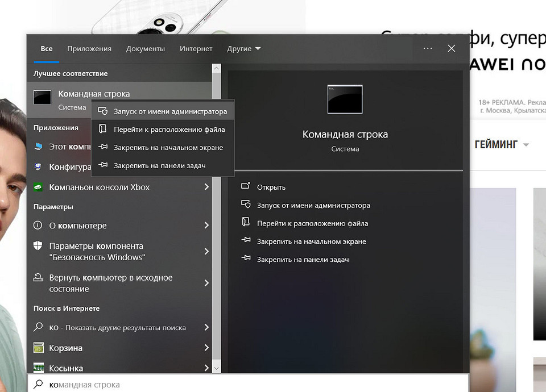Expand the 'Корзина' result chevron

click(206, 348)
